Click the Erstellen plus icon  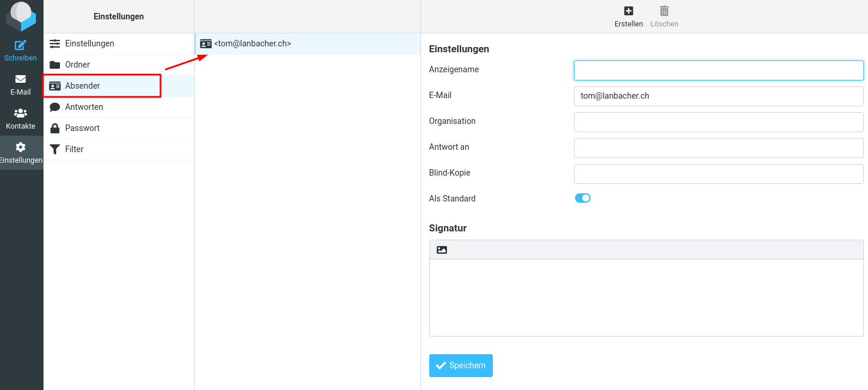629,11
